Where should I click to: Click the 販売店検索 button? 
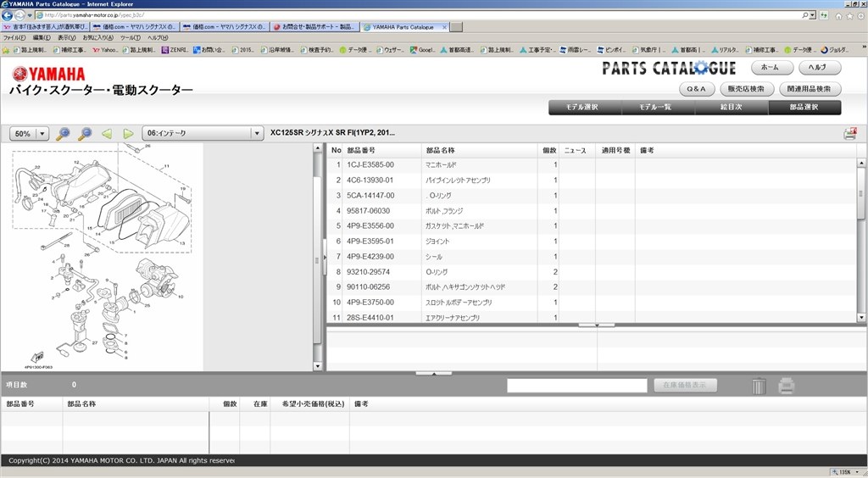coord(746,88)
